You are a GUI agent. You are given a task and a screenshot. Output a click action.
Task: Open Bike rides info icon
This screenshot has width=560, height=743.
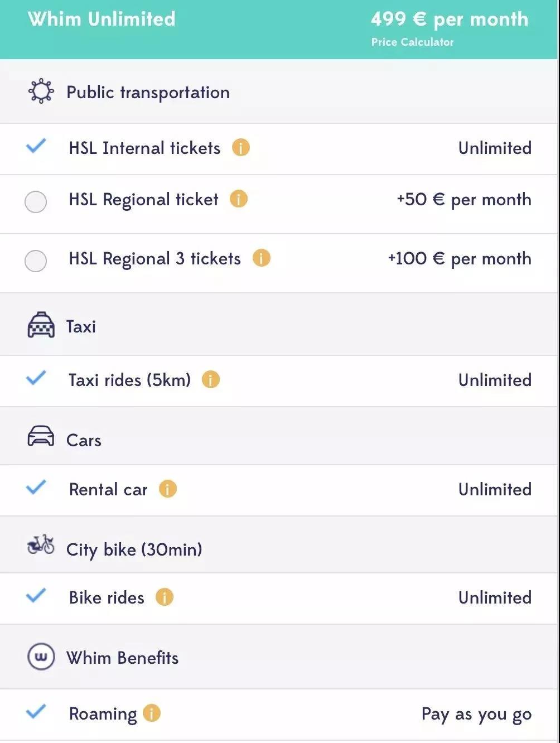point(164,597)
